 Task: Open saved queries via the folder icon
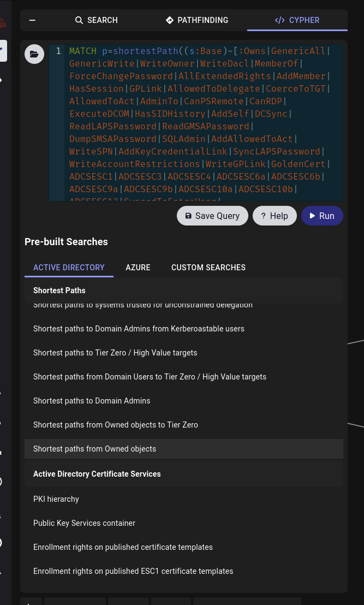(x=34, y=54)
